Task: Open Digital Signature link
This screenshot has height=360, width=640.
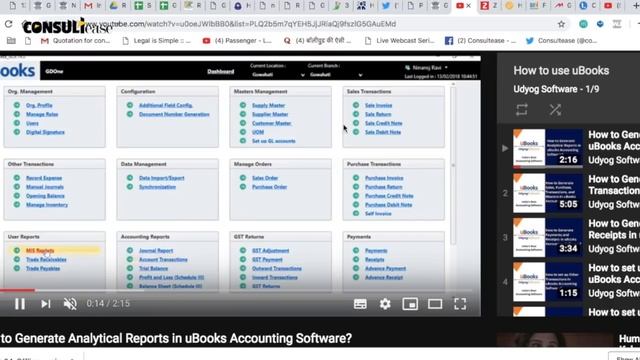Action: click(45, 132)
